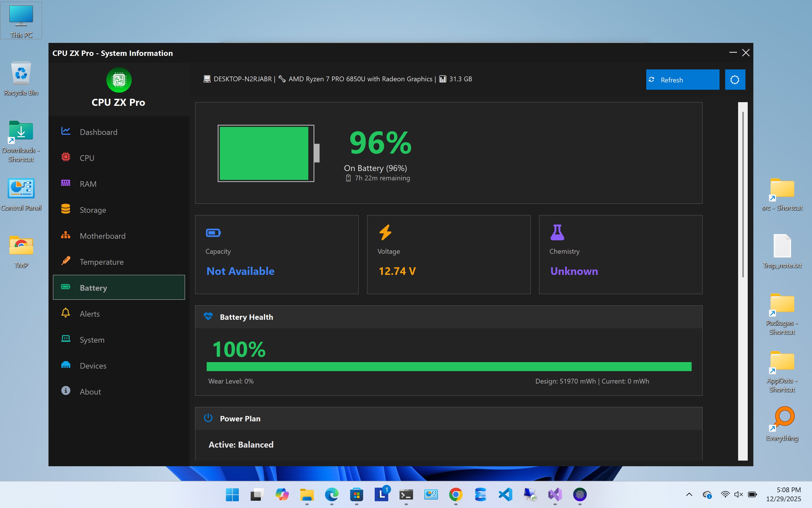812x508 pixels.
Task: Open the Terminal taskbar icon
Action: tap(406, 494)
